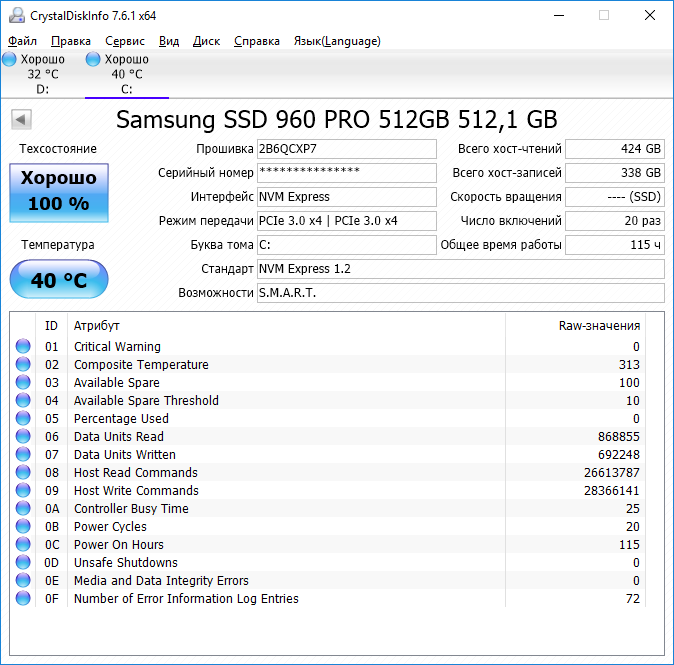The height and width of the screenshot is (665, 674).
Task: Click the Режим передачи PCIe 3.0 x4 field
Action: tap(347, 221)
